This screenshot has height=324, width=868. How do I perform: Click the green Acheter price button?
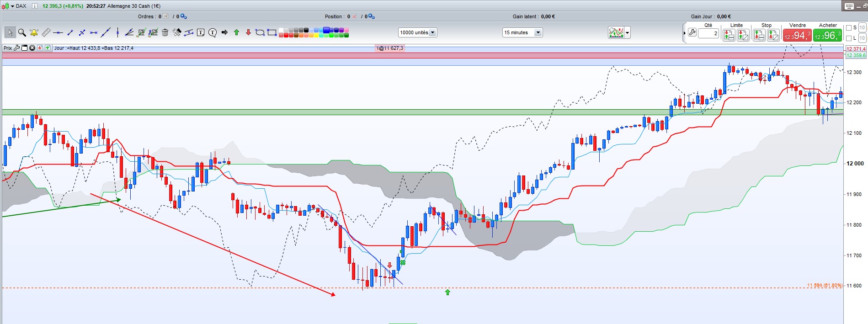coord(827,35)
